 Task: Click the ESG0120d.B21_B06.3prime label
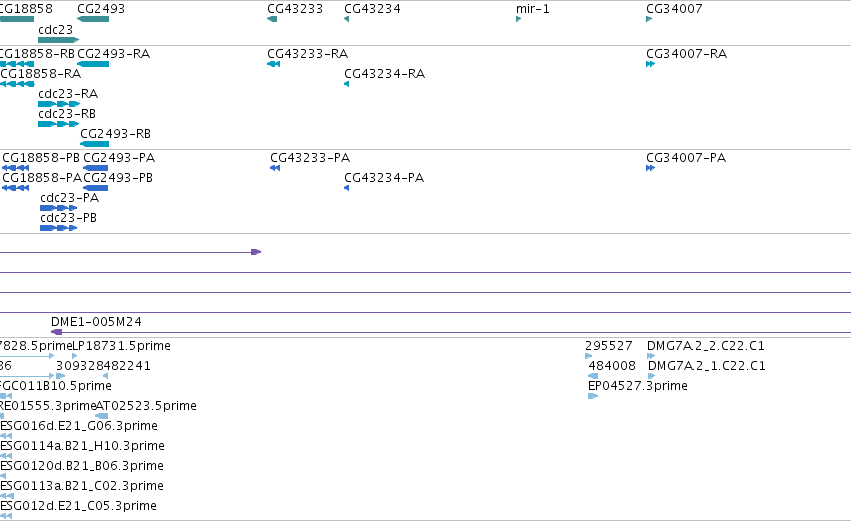[x=82, y=466]
